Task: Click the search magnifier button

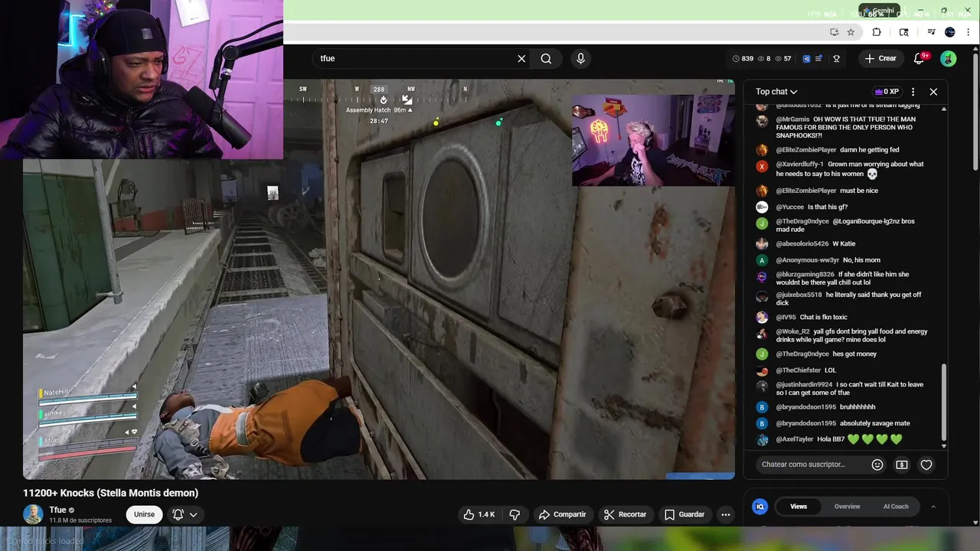Action: tap(546, 58)
